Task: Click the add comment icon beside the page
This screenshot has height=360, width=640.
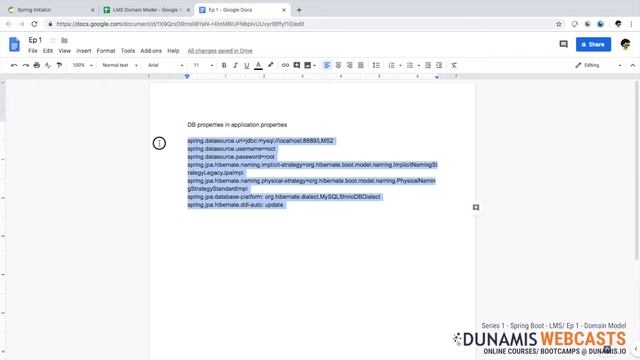Action: point(476,207)
